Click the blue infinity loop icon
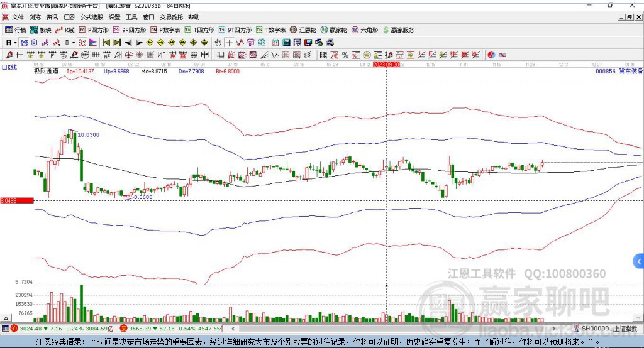 502,55
